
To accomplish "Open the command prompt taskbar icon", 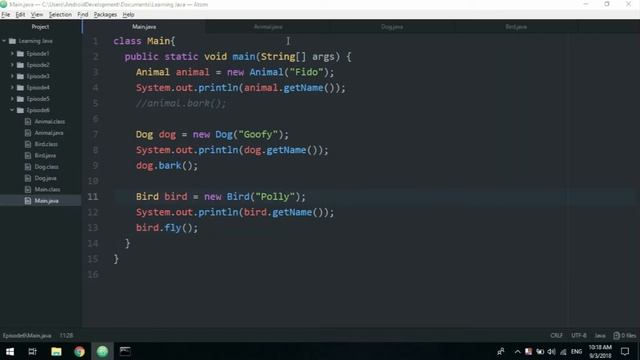I will tap(125, 351).
